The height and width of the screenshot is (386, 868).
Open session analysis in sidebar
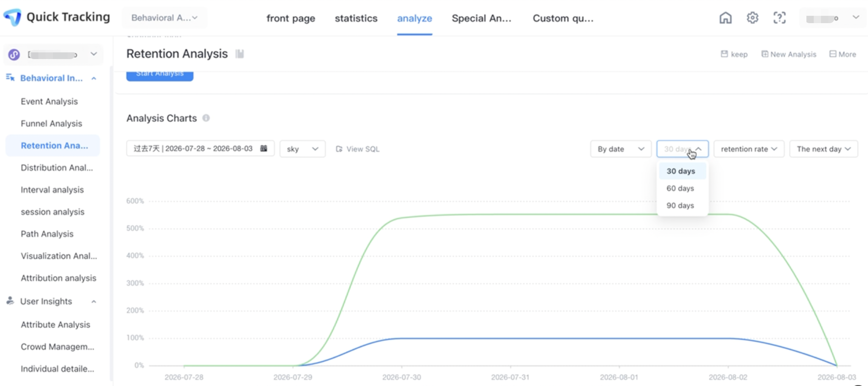52,212
